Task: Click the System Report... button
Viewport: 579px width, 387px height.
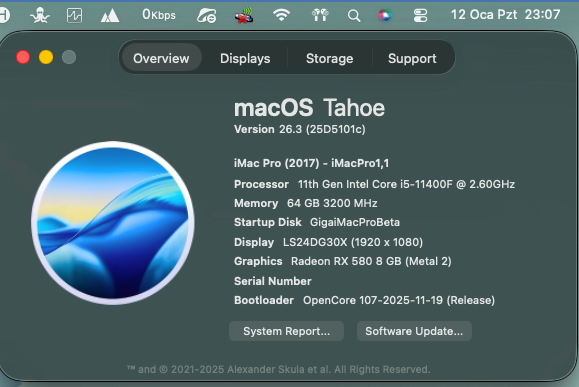Action: pyautogui.click(x=287, y=331)
